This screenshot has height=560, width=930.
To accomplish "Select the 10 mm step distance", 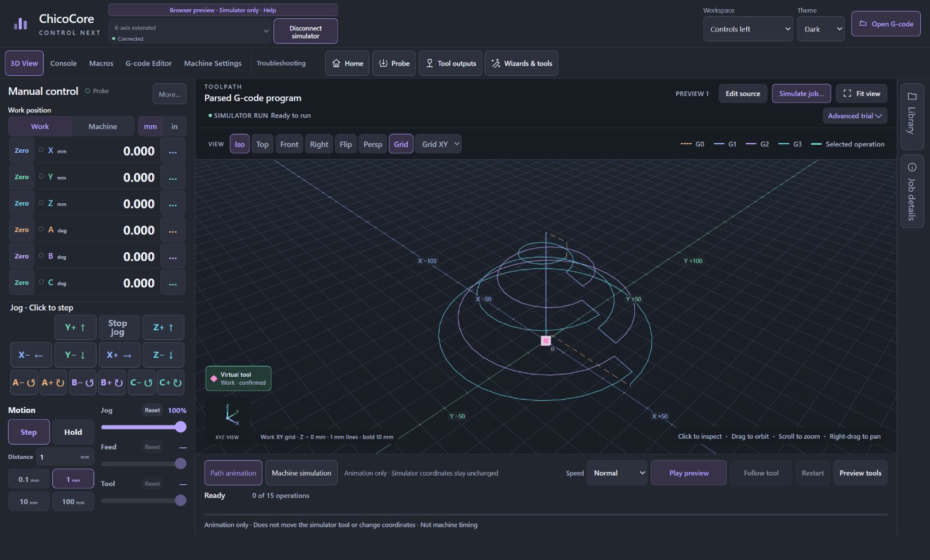I will point(29,501).
